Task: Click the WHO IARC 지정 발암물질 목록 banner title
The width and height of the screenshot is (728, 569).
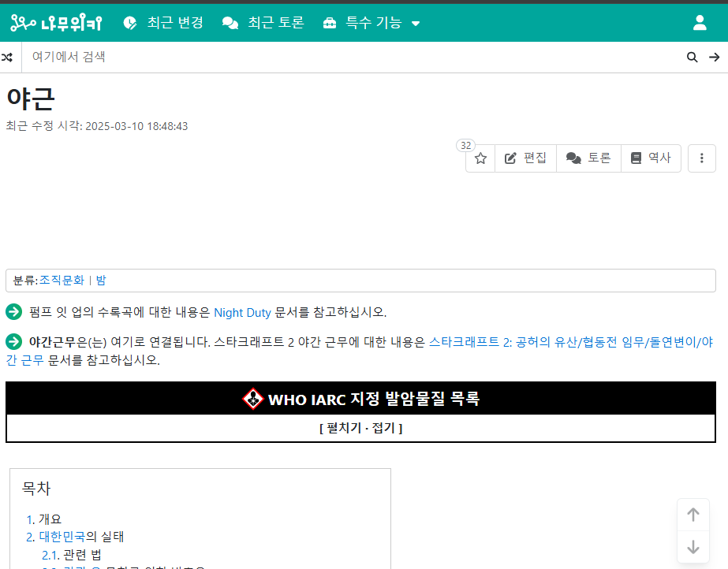Action: (374, 399)
